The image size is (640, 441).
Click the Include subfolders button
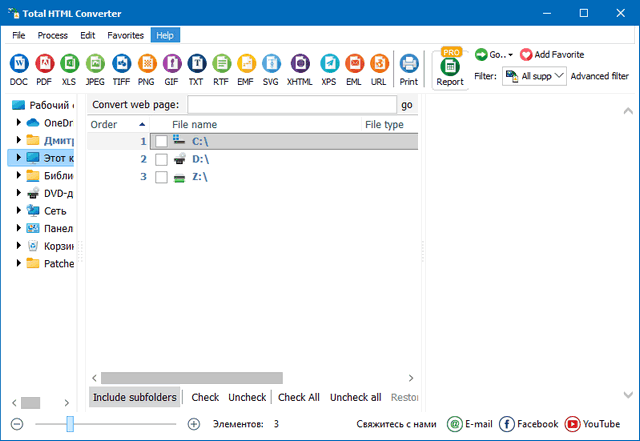(x=134, y=397)
